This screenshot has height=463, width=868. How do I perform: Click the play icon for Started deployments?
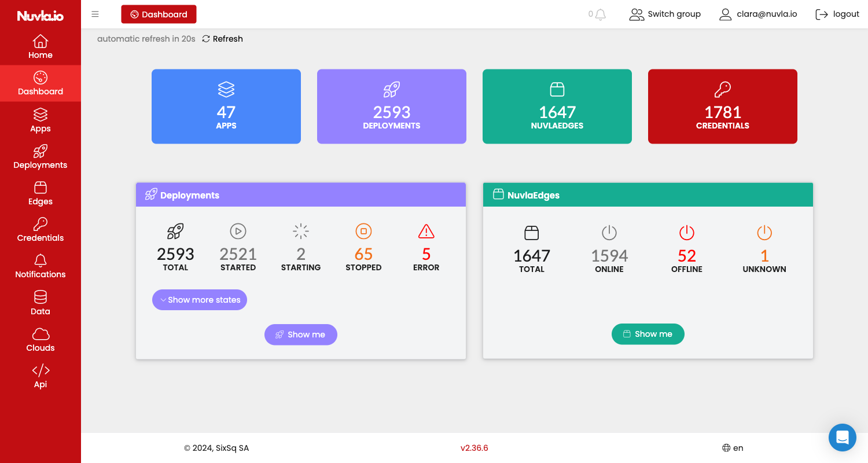pyautogui.click(x=238, y=231)
